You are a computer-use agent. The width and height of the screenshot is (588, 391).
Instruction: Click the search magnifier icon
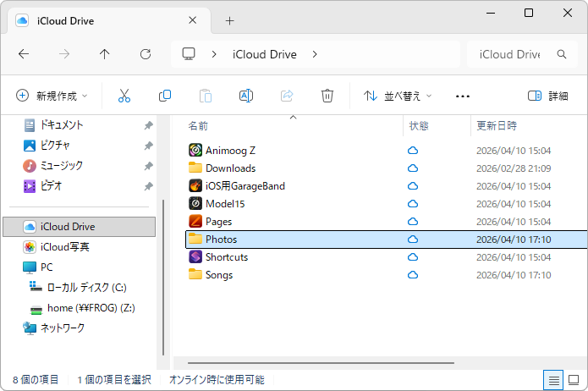click(x=562, y=54)
